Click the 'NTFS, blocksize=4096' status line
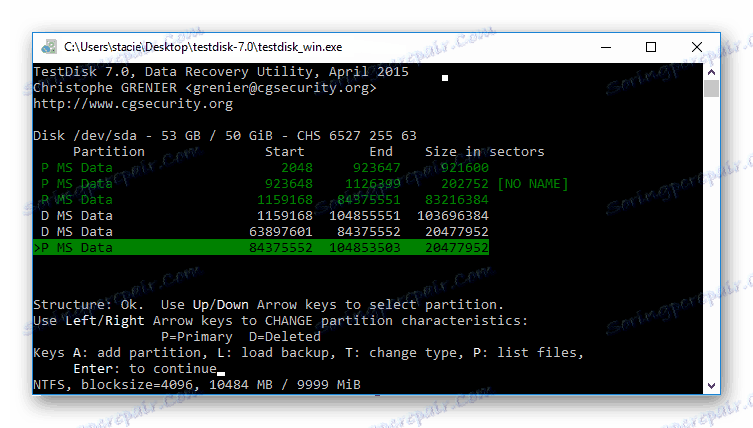The image size is (753, 428). point(197,384)
